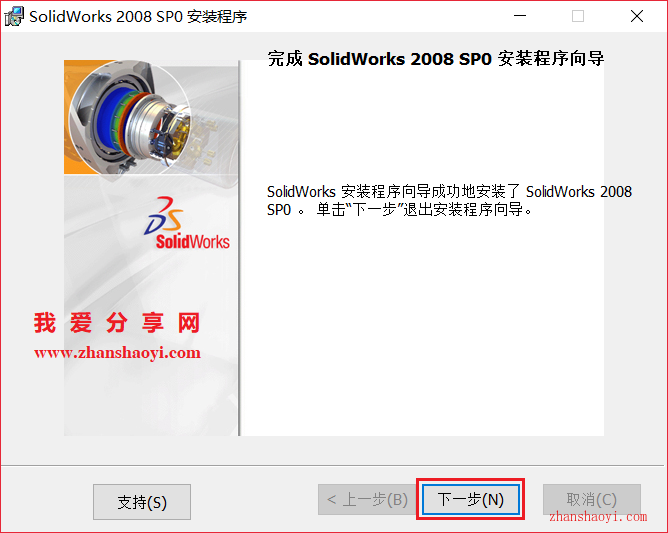Click the window title text SolidWorks 2008 SP0 安装程序
Viewport: 668px width, 533px height.
(x=138, y=17)
